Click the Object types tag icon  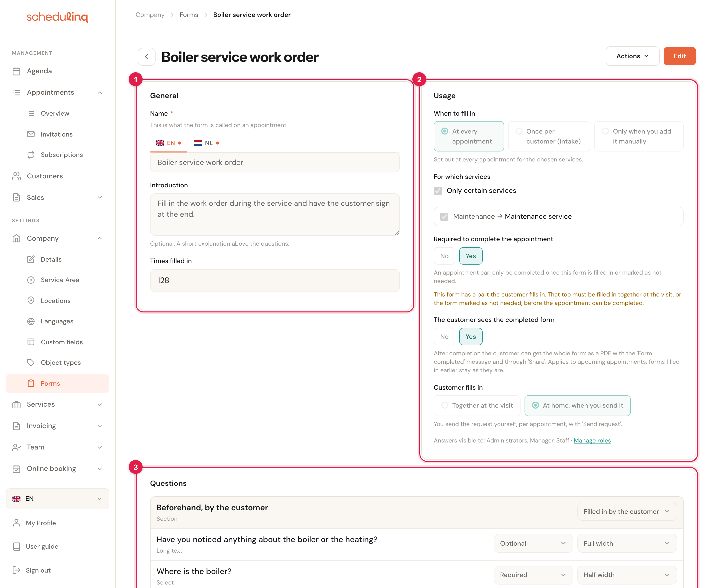coord(31,363)
